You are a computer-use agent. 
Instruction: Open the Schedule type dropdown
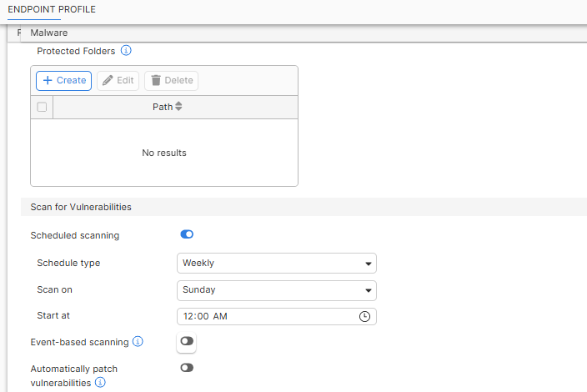277,264
